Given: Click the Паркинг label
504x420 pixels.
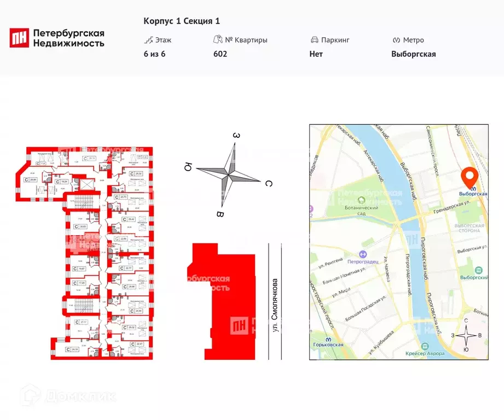Looking at the screenshot, I should 335,40.
